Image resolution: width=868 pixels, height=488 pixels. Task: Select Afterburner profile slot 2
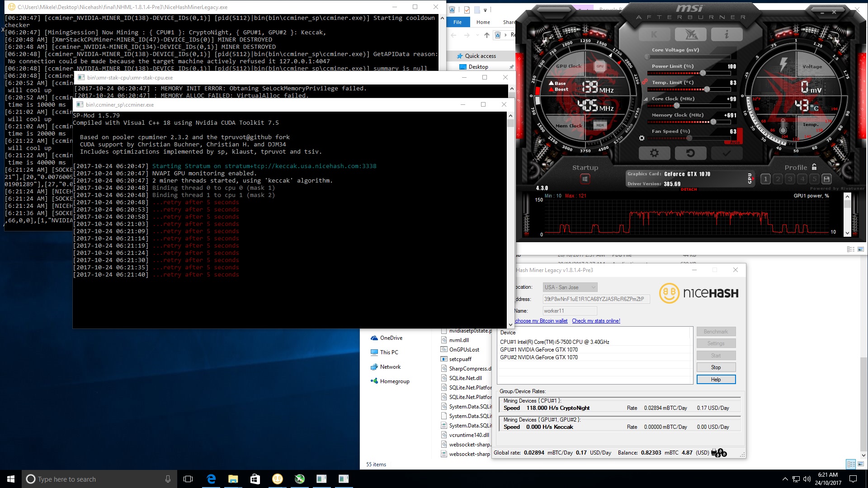click(778, 179)
